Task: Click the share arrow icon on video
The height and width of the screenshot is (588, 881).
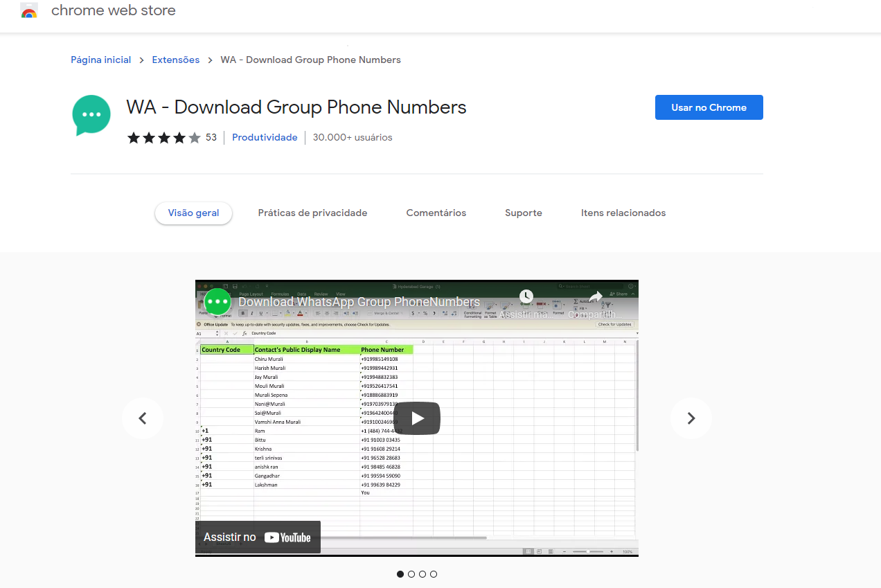Action: 596,296
